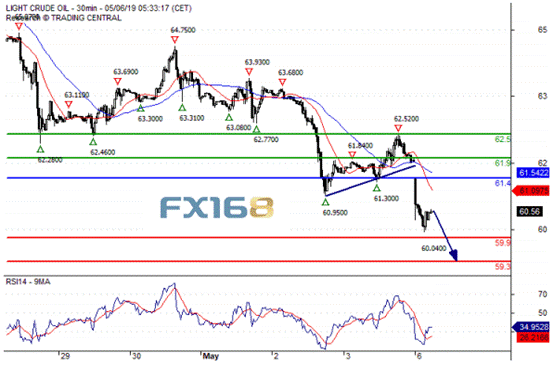Click the green trough marker above 63.0800
Image resolution: width=554 pixels, height=366 pixels.
click(x=229, y=117)
